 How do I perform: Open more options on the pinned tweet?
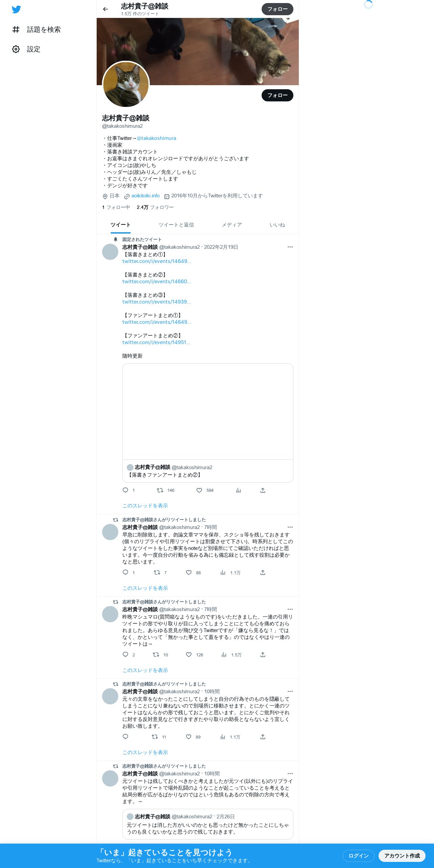pos(290,247)
